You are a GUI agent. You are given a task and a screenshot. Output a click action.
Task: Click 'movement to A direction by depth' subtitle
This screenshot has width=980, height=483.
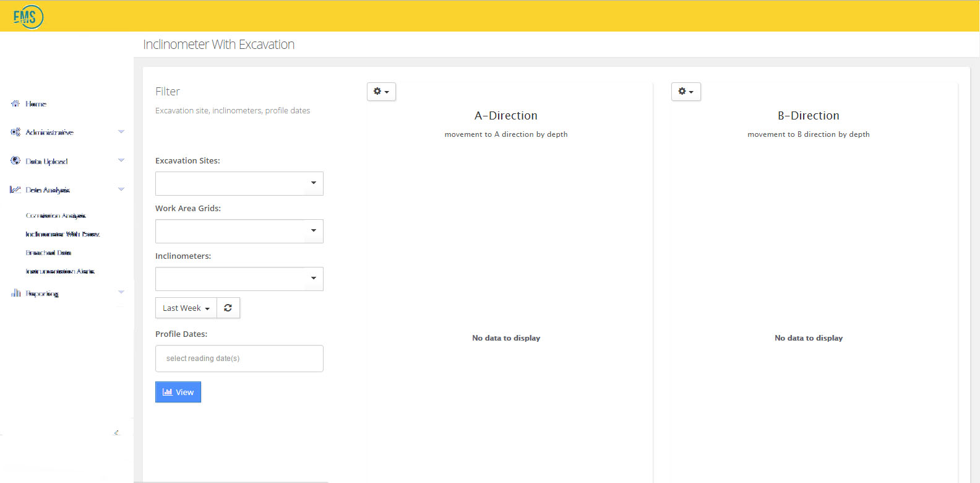(506, 134)
